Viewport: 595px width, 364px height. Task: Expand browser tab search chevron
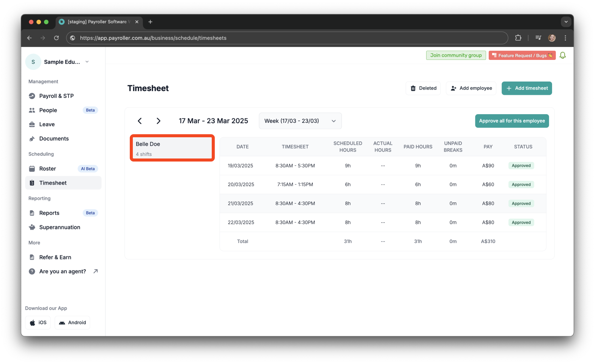click(x=566, y=22)
